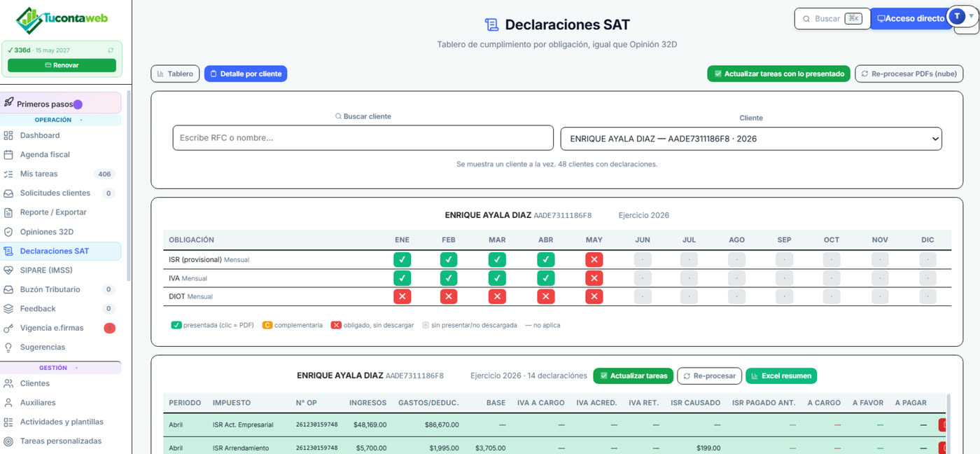Viewport: 980px width, 454px height.
Task: Open the IVA February green checkmark
Action: pos(449,278)
